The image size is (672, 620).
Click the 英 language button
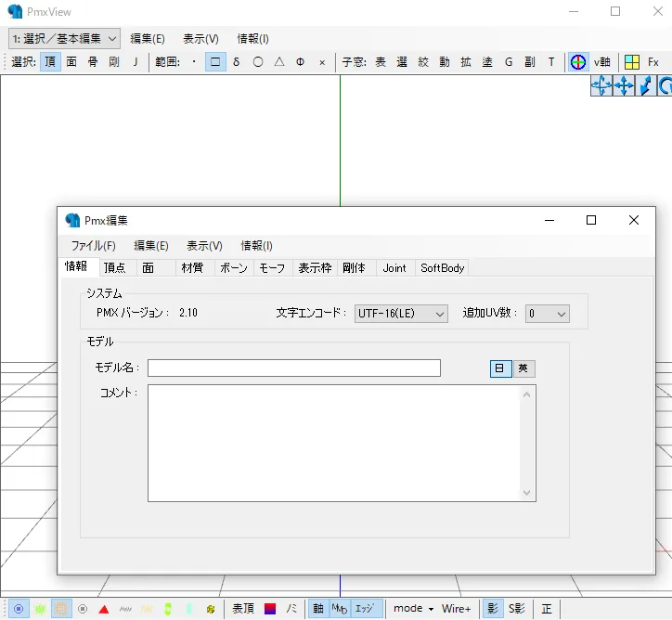click(524, 368)
